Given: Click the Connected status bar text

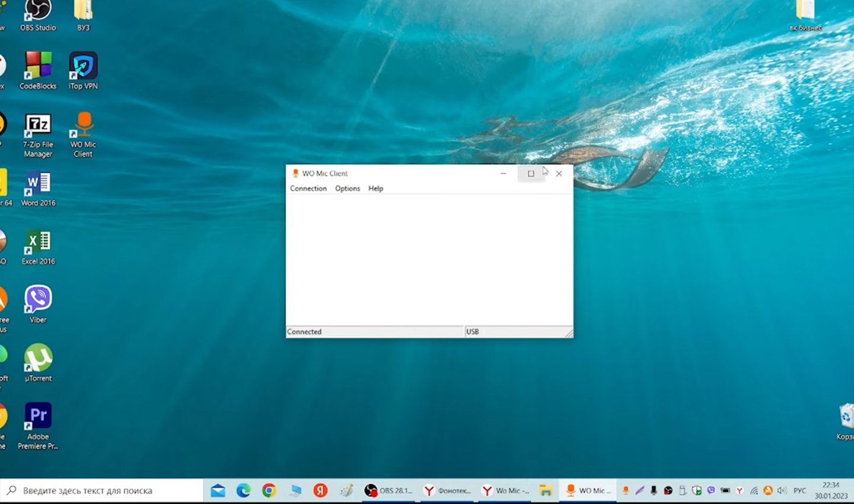Looking at the screenshot, I should (x=304, y=332).
